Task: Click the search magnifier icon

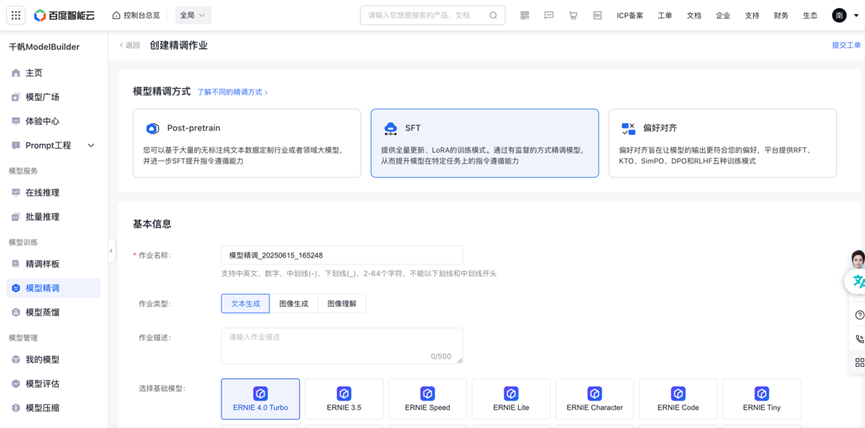Action: (493, 15)
